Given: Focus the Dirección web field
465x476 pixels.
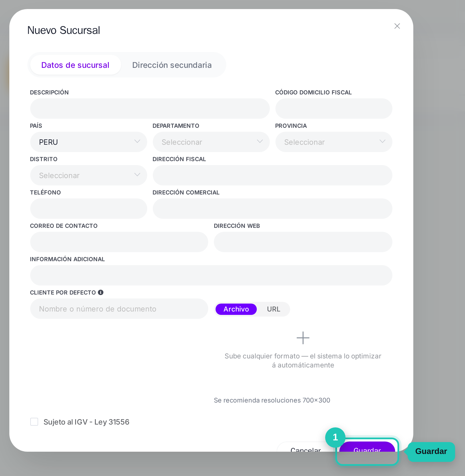Looking at the screenshot, I should (x=303, y=242).
